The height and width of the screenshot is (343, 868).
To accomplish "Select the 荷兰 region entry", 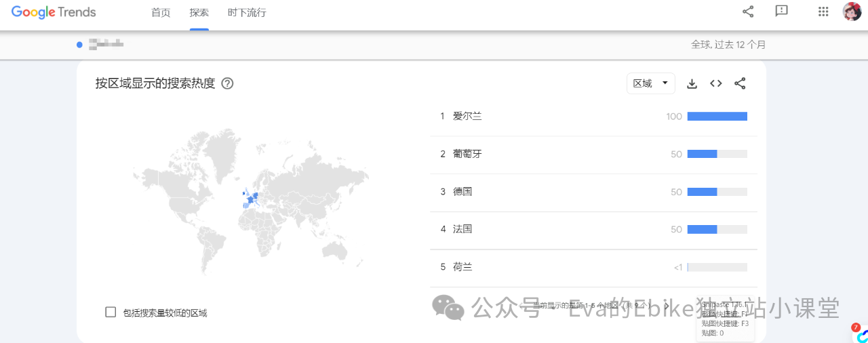I will click(x=462, y=267).
